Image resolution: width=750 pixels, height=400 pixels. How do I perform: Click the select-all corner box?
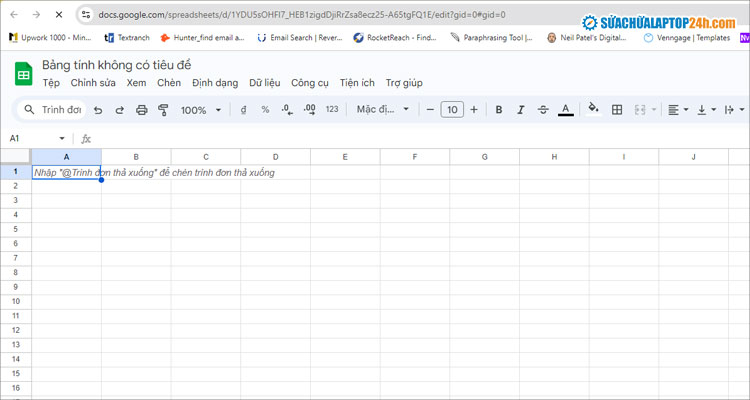click(x=16, y=156)
